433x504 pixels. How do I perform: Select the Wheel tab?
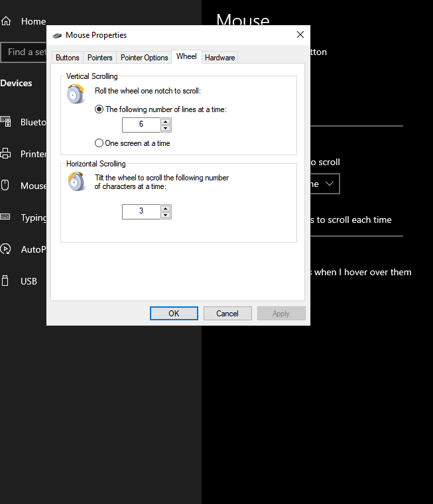186,56
